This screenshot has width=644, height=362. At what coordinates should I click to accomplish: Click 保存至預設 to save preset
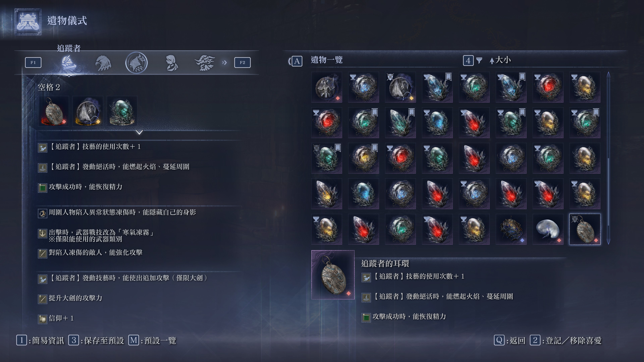(x=96, y=340)
